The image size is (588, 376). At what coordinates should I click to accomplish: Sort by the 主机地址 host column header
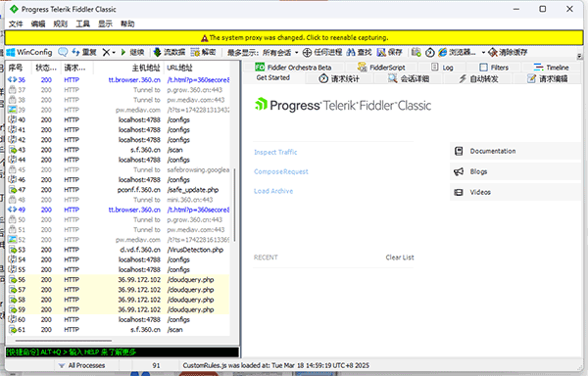point(128,68)
